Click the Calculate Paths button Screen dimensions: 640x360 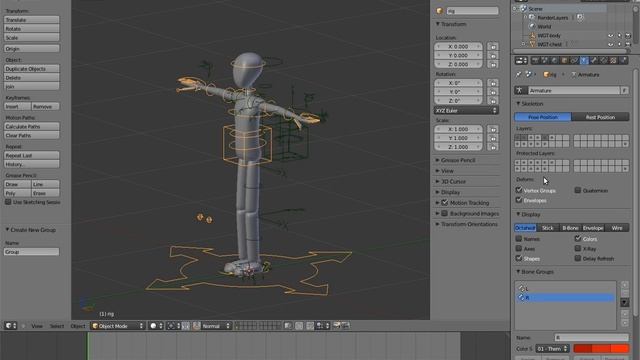point(31,127)
